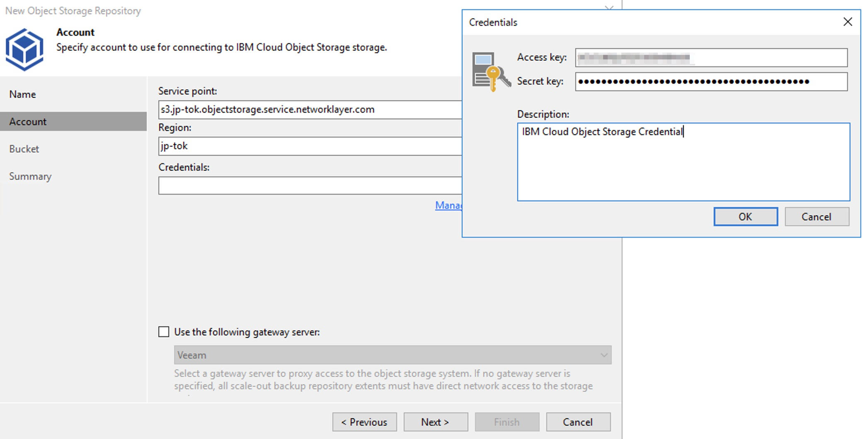This screenshot has height=439, width=868.
Task: Click the Next button
Action: pos(435,422)
